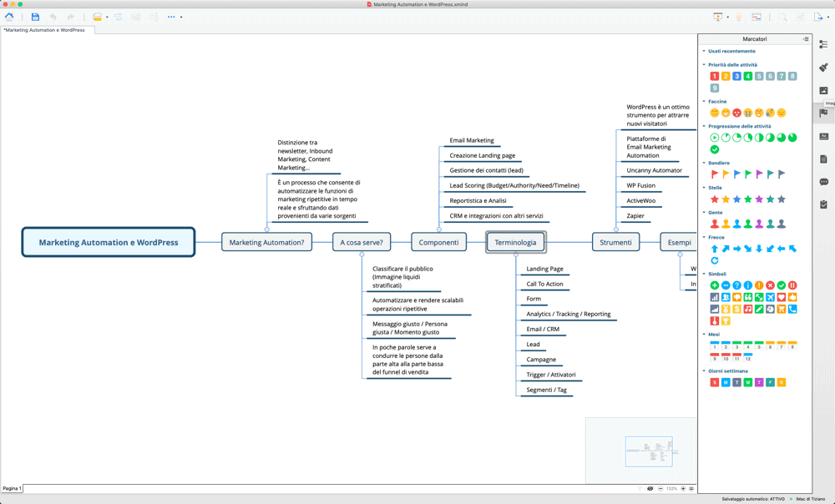Switch to the Marketing Automation e WordPress tab
The image size is (835, 504).
(48, 30)
